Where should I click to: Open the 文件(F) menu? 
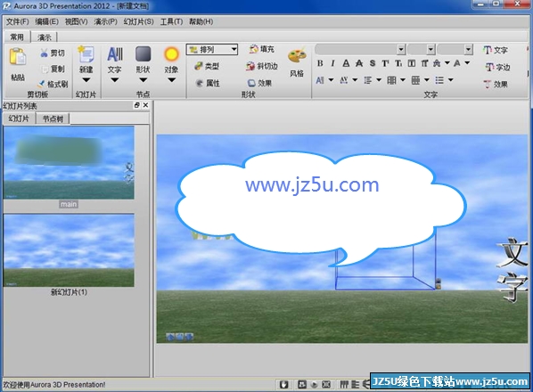click(x=17, y=21)
